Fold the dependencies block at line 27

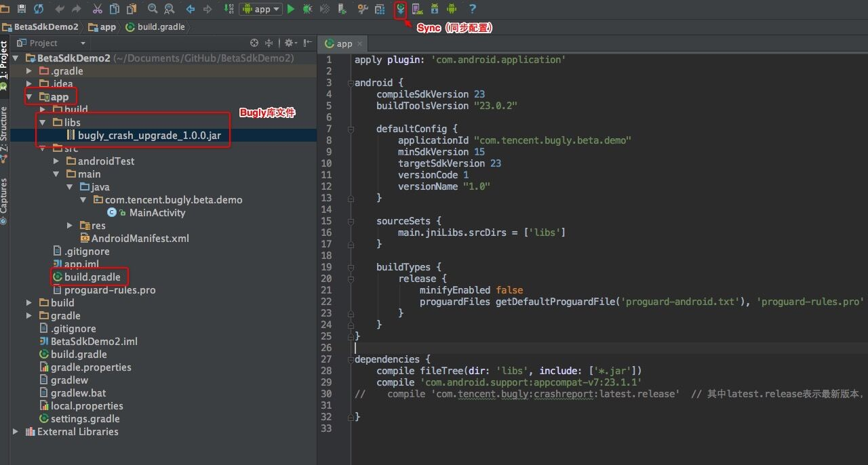coord(351,359)
